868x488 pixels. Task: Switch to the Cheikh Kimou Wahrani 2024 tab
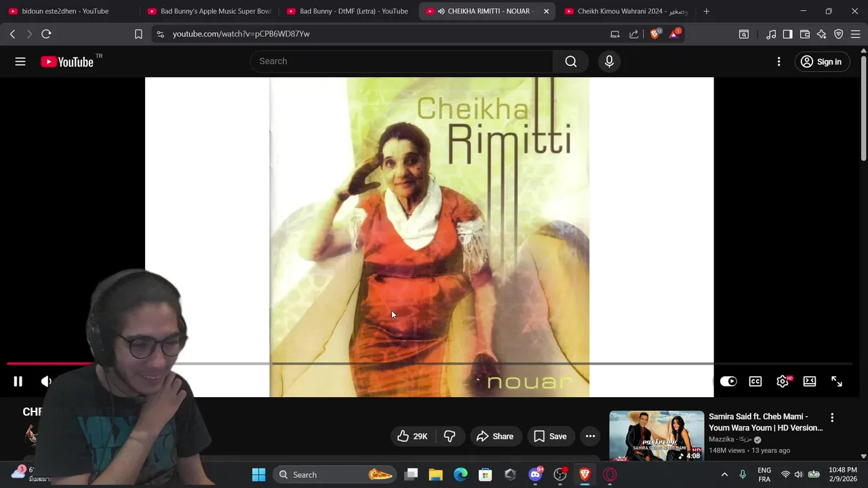point(626,12)
